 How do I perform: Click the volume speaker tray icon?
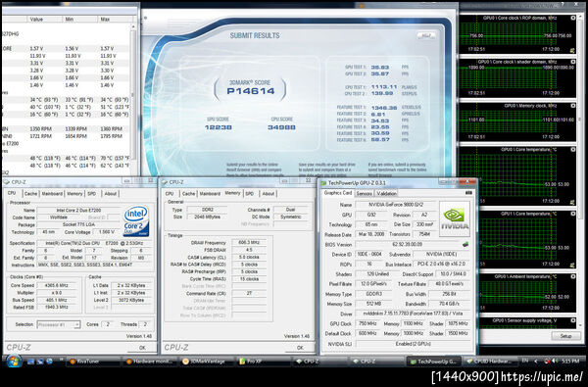(555, 362)
